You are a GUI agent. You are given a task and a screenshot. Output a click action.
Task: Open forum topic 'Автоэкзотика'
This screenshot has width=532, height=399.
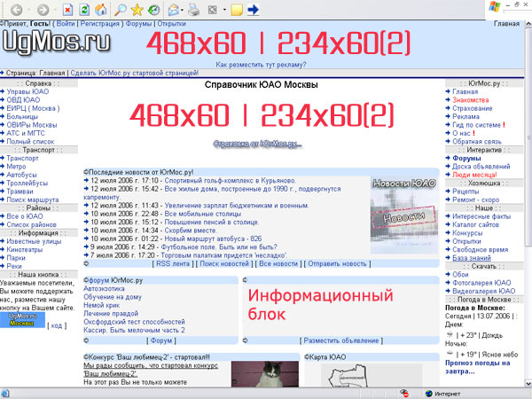[104, 289]
